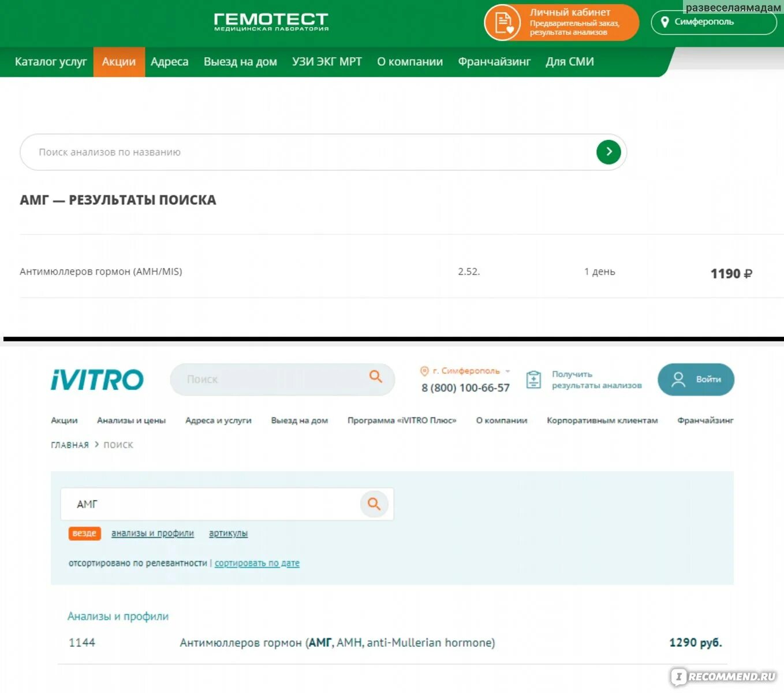Go to ГЛАВНАЯ breadcrumb
The height and width of the screenshot is (693, 784).
70,445
